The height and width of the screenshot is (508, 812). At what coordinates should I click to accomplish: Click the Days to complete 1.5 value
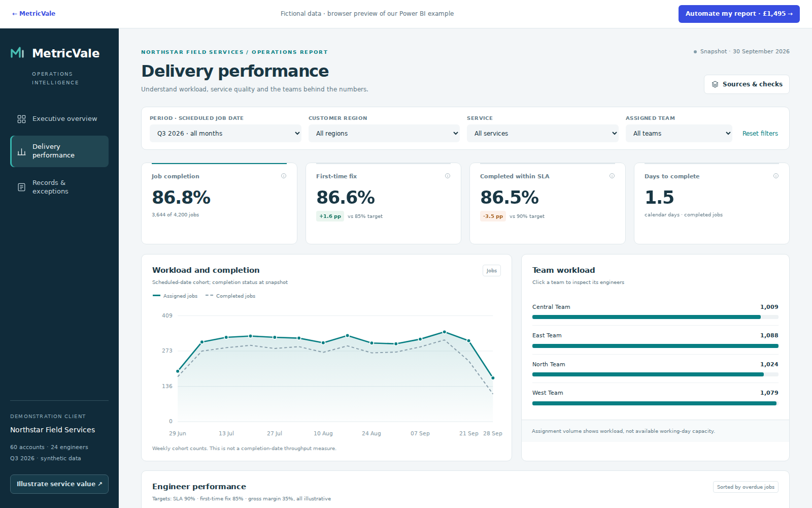pyautogui.click(x=659, y=198)
